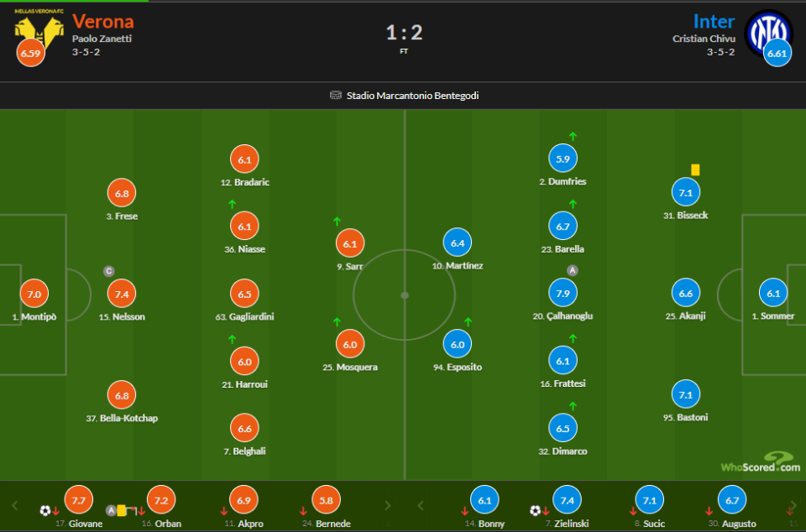Click the captain badge above Nelsson
Image resolution: width=806 pixels, height=532 pixels.
(x=108, y=271)
